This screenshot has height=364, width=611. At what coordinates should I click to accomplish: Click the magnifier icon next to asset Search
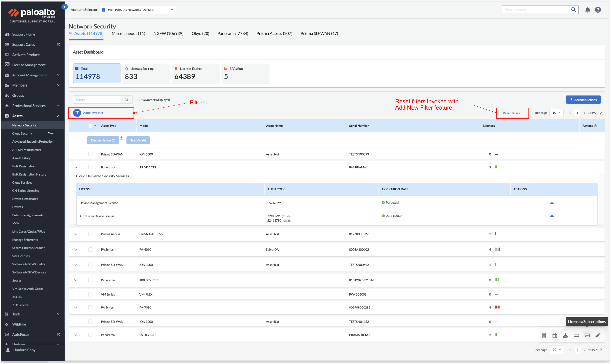pos(127,100)
